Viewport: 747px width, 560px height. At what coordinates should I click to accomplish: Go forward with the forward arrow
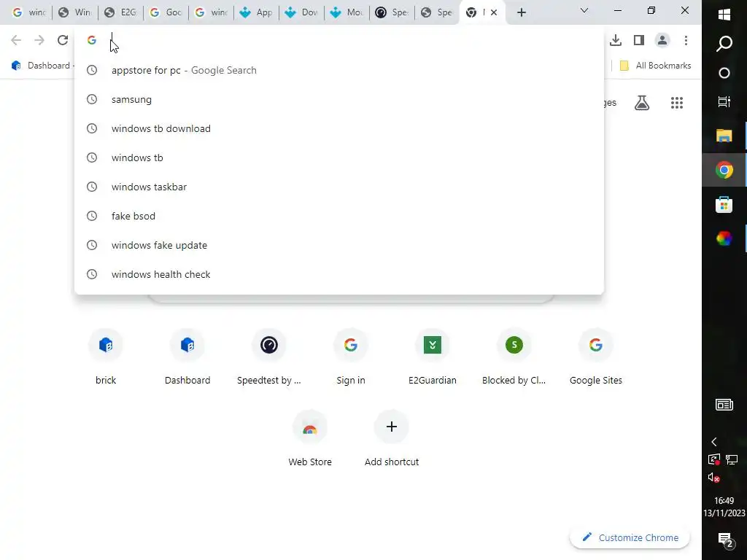point(39,40)
